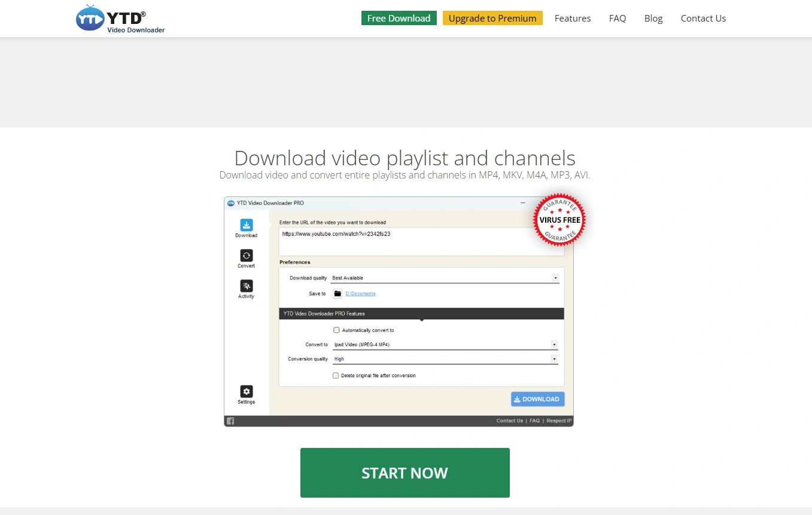Click the Upgrade to Premium button
Image resolution: width=812 pixels, height=515 pixels.
tap(492, 18)
